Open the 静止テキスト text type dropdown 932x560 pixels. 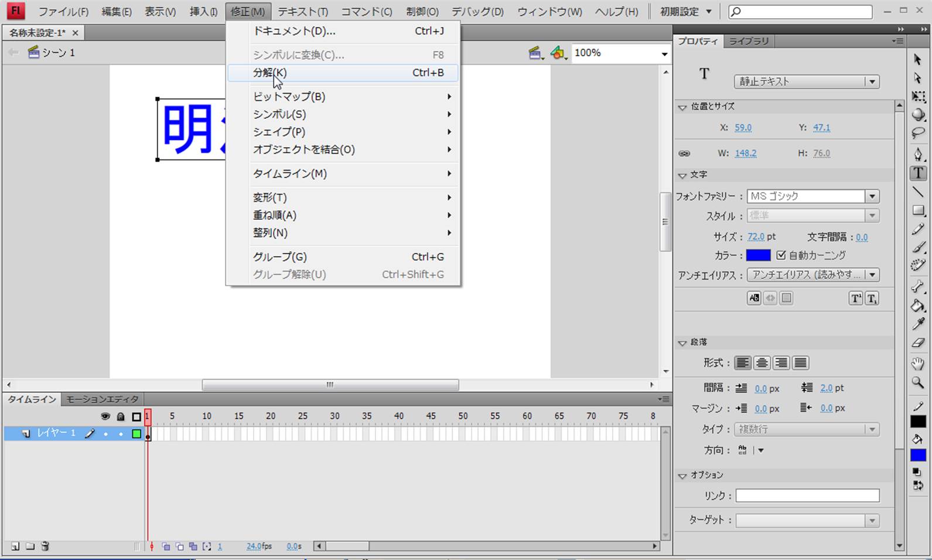pos(872,82)
